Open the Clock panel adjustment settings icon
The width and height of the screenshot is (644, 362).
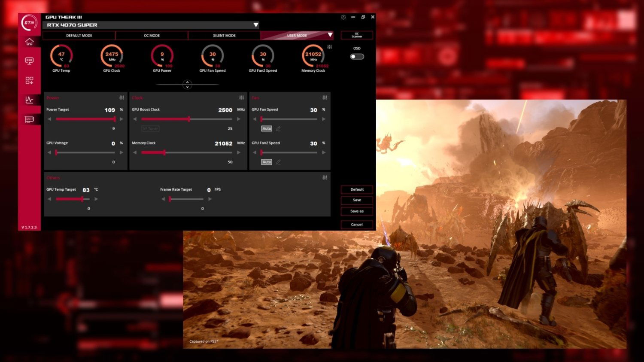coord(241,97)
